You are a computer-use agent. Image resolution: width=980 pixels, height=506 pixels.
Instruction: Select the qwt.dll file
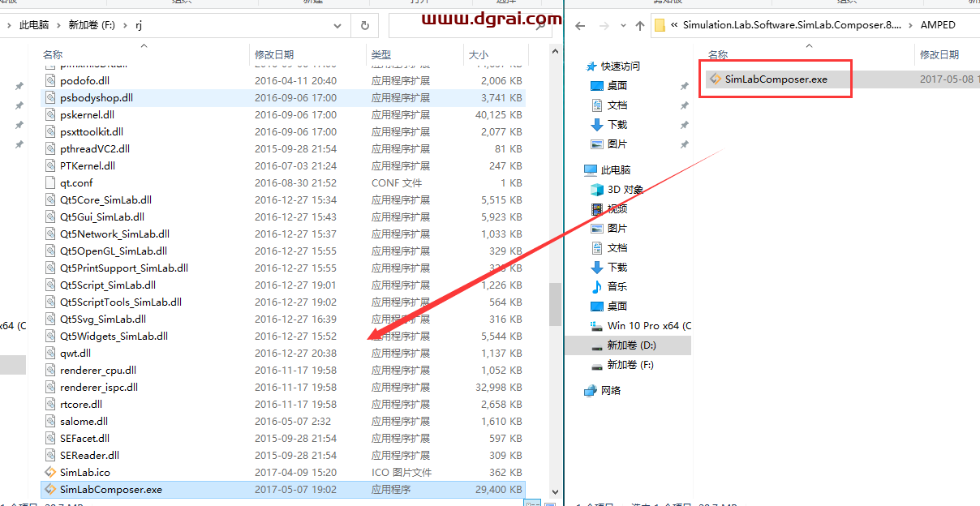click(x=283, y=353)
